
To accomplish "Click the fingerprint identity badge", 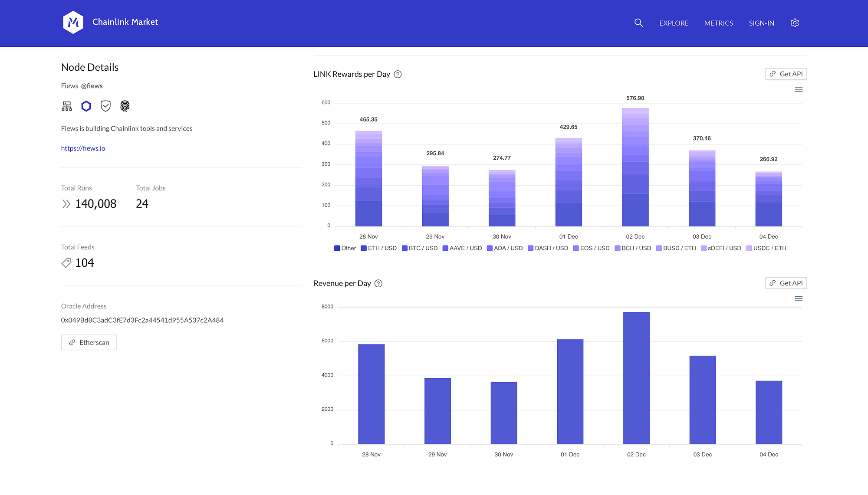I will [125, 106].
